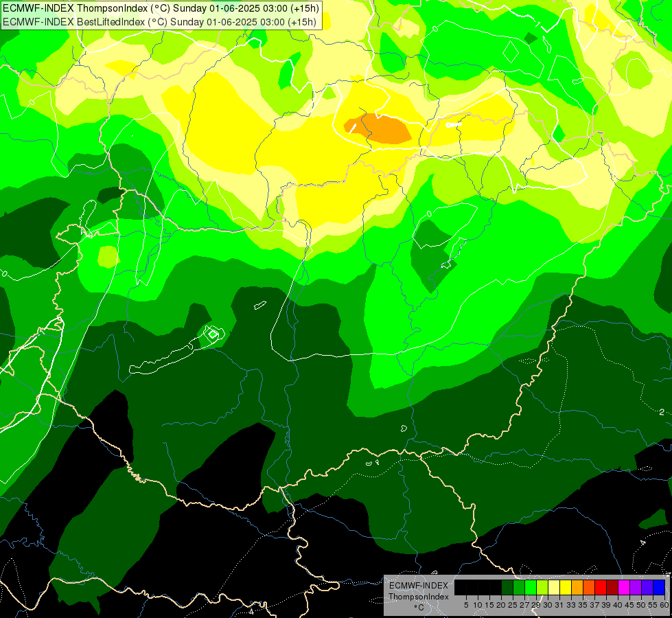The width and height of the screenshot is (672, 618).
Task: Click the legend tick value '60'
Action: [x=664, y=605]
